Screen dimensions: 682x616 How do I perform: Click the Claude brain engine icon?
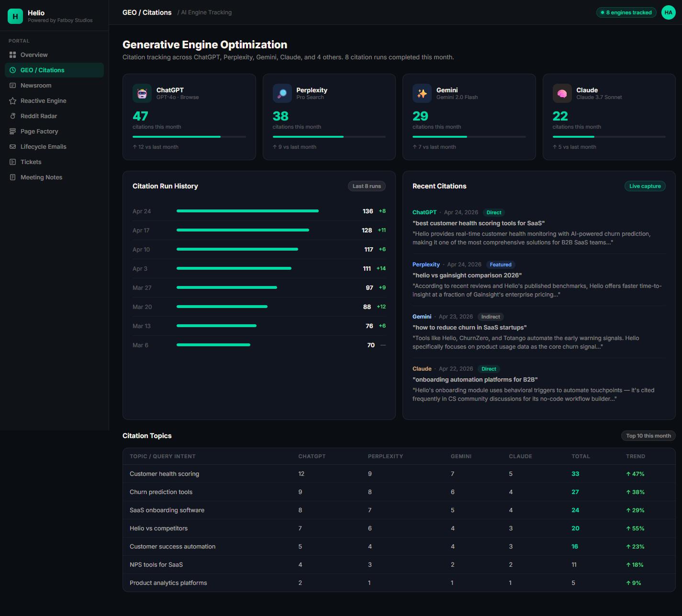coord(562,93)
